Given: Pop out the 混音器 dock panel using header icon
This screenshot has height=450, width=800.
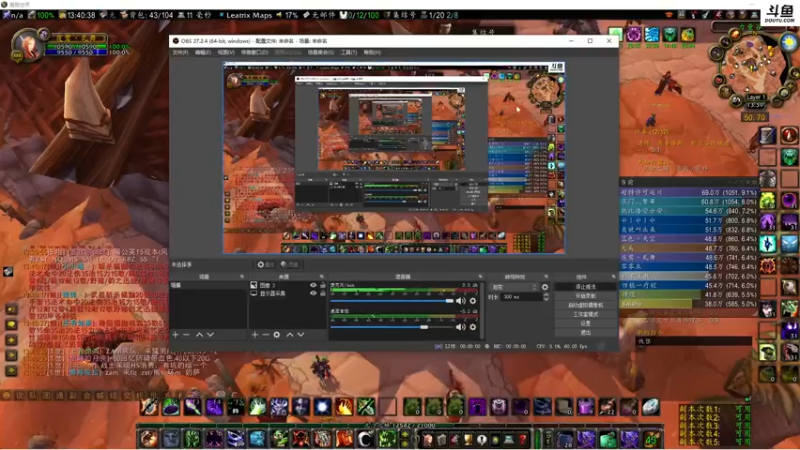Looking at the screenshot, I should [x=480, y=277].
